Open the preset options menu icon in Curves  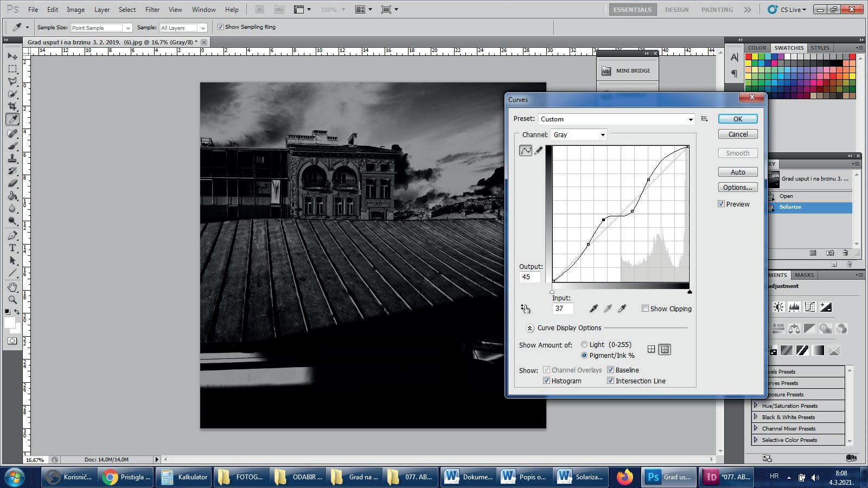click(x=704, y=119)
